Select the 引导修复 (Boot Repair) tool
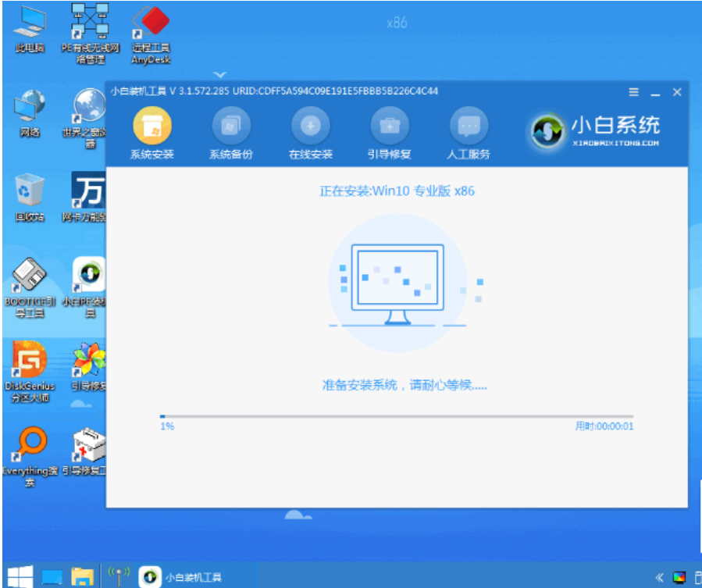702x588 pixels. point(389,131)
